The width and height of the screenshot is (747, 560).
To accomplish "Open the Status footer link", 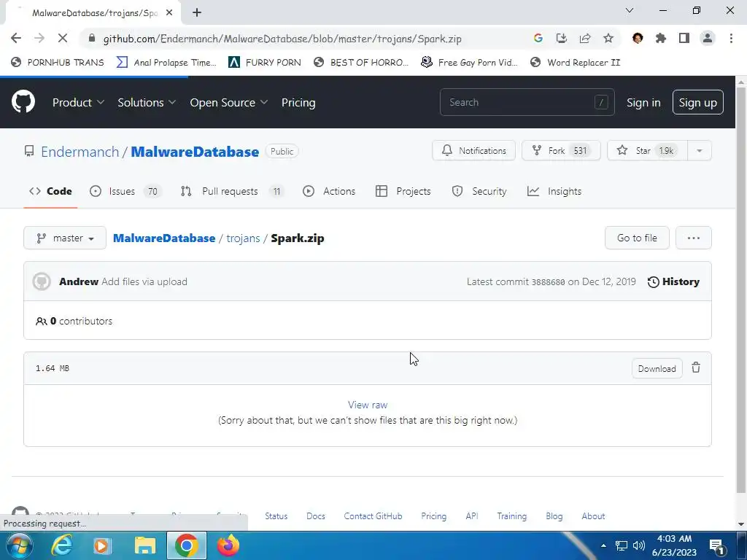I will (x=276, y=516).
